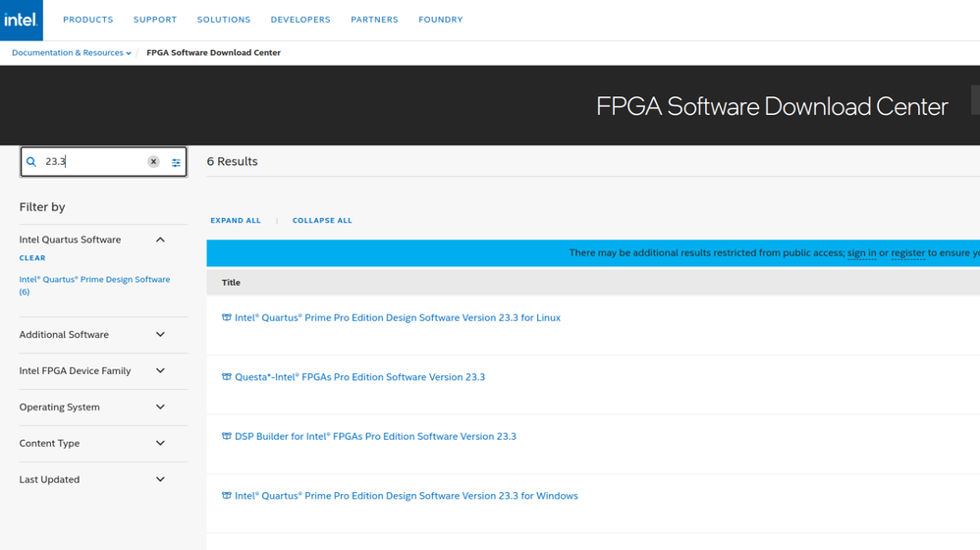Image resolution: width=980 pixels, height=550 pixels.
Task: Click the Intel logo
Action: pos(21,20)
